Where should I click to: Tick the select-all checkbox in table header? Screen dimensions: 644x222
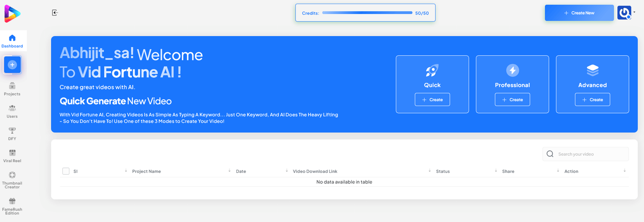66,171
